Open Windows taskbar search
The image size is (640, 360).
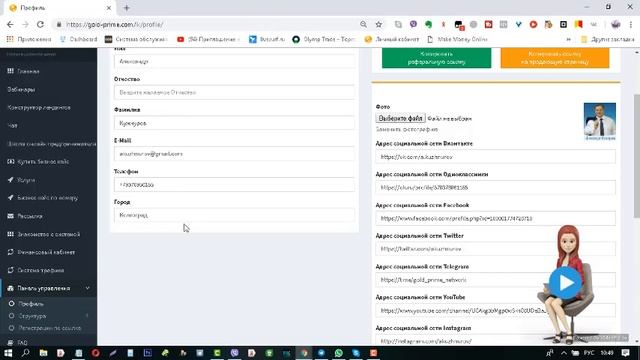pyautogui.click(x=26, y=353)
